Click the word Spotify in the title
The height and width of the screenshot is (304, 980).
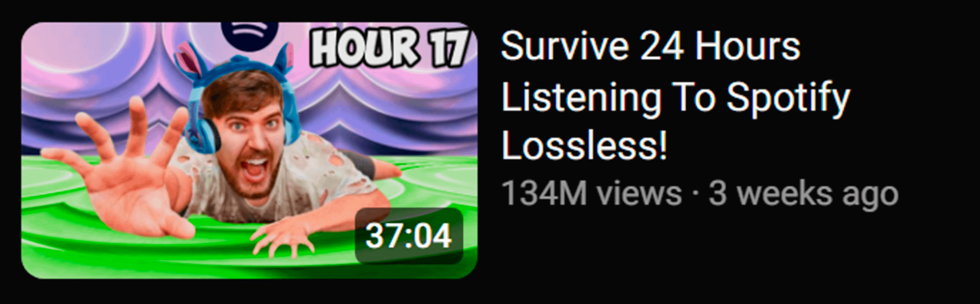click(x=788, y=98)
